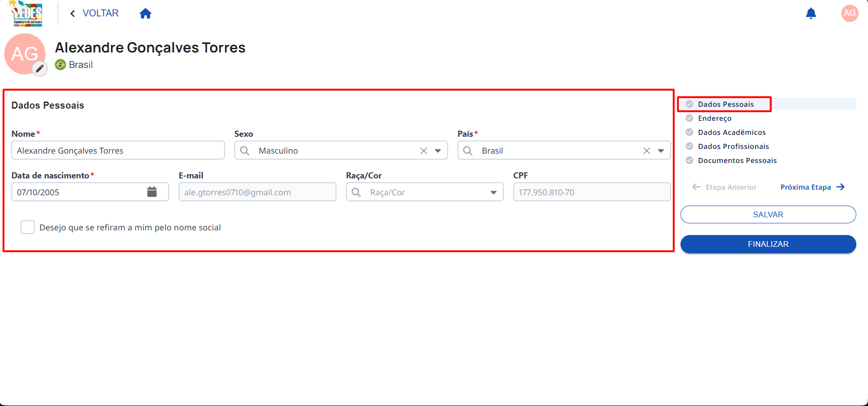Image resolution: width=868 pixels, height=406 pixels.
Task: Click the FINALIZAR button
Action: point(768,244)
